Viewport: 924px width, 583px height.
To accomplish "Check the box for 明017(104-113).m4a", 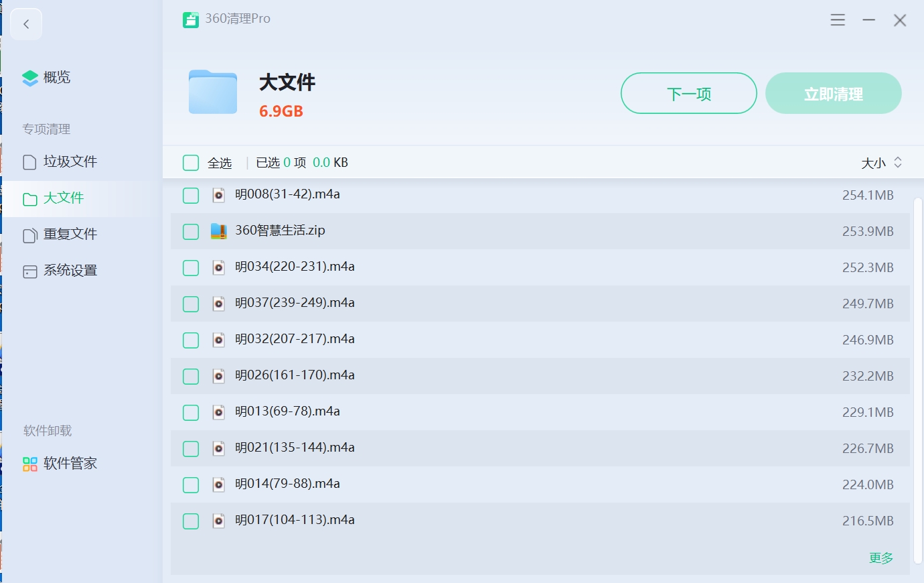I will tap(191, 521).
